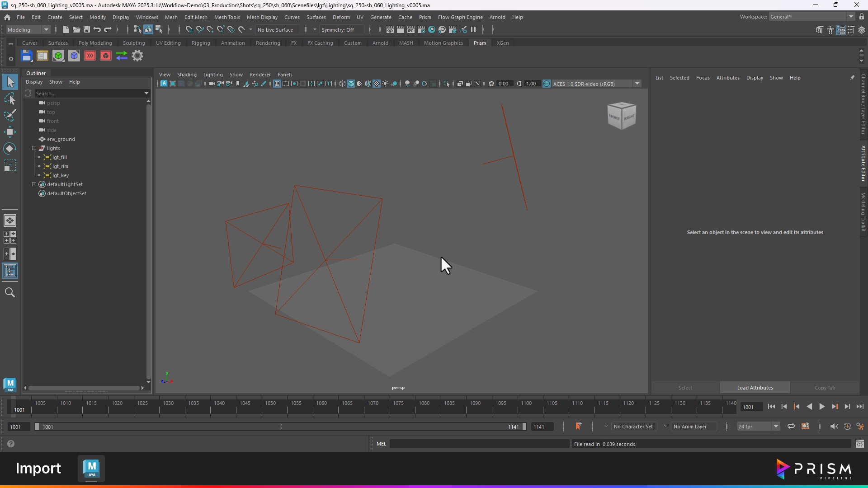The height and width of the screenshot is (488, 868).
Task: Open the ACES 1.0 SDR-video dropdown
Action: pyautogui.click(x=596, y=84)
